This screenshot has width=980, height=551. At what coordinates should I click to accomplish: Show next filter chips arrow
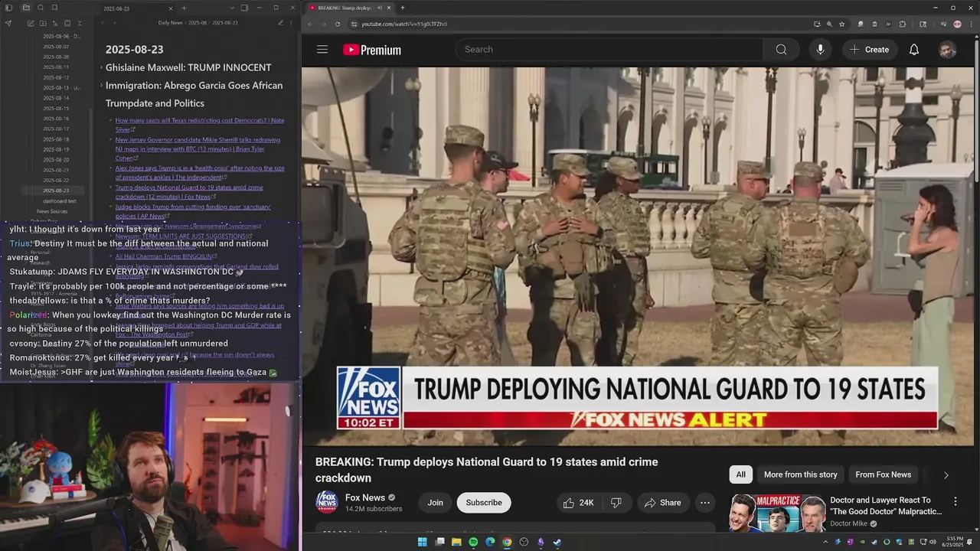(x=946, y=475)
